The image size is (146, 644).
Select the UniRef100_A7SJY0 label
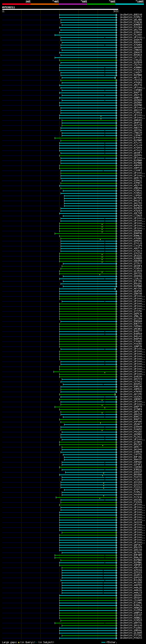[131, 143]
